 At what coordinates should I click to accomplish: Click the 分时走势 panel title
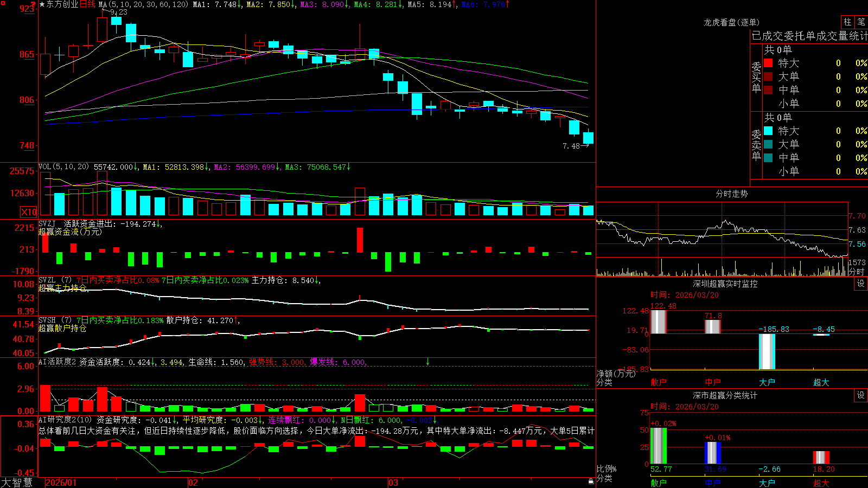click(731, 194)
